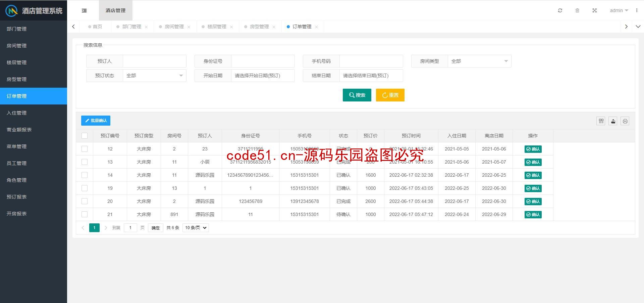This screenshot has height=303, width=644.
Task: Click the table print icon
Action: pyautogui.click(x=625, y=121)
